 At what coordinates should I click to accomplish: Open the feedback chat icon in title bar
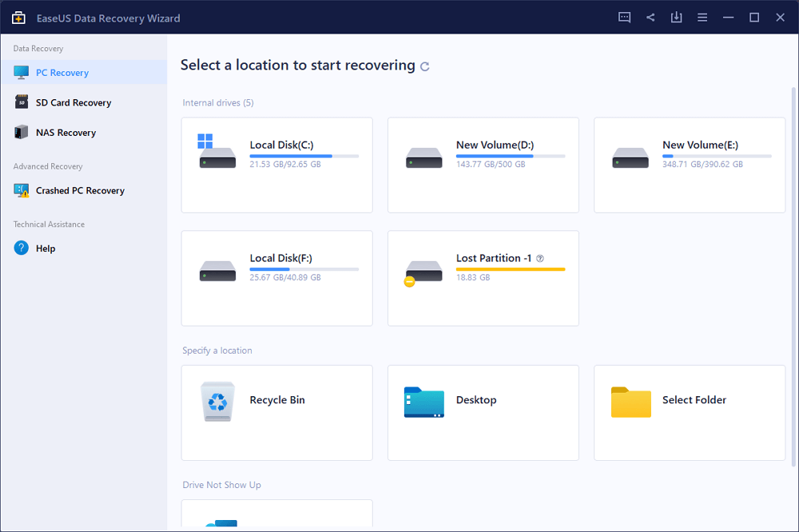pyautogui.click(x=624, y=17)
